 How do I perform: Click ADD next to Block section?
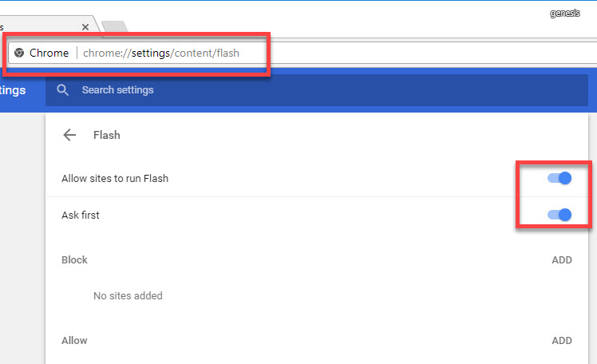point(562,259)
